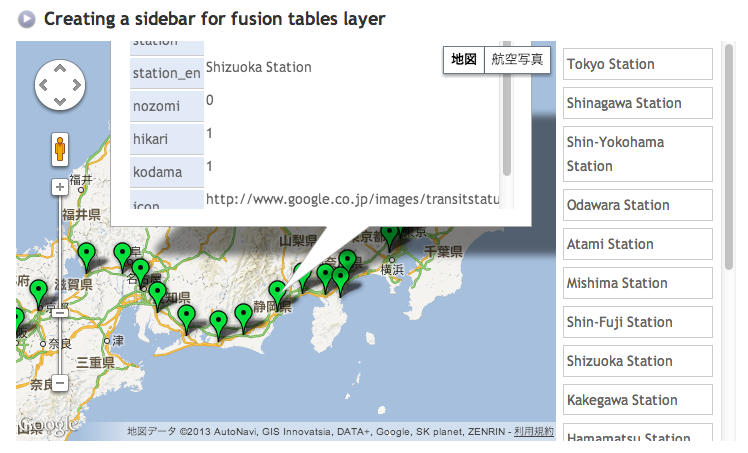Click the station_en field label
The image size is (748, 453).
point(166,73)
